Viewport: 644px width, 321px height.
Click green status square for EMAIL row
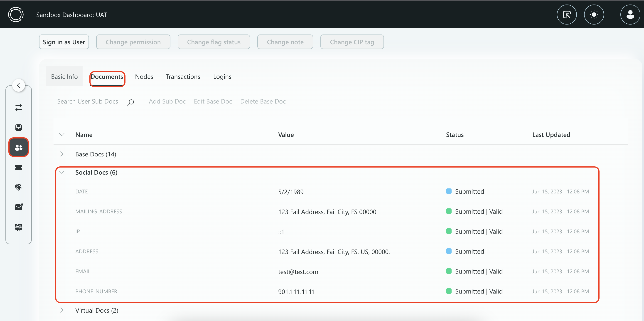(x=448, y=271)
